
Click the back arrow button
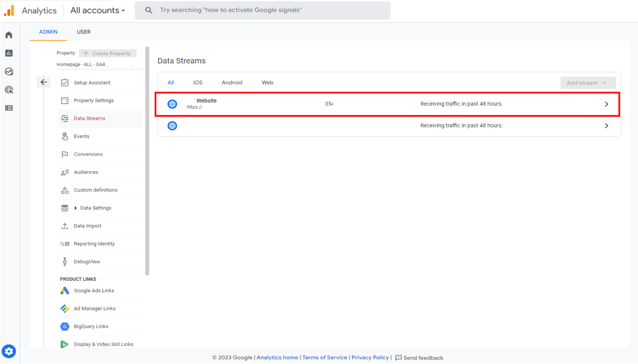[x=44, y=82]
